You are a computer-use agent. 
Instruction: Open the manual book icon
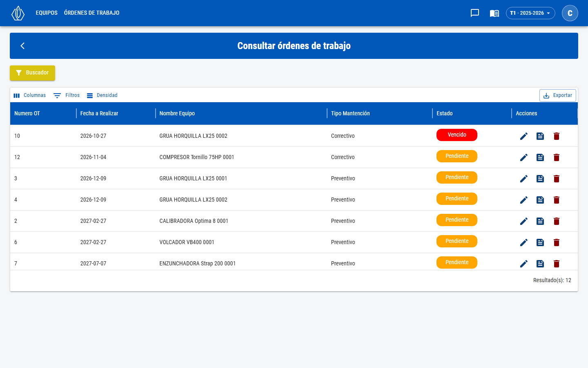tap(494, 13)
